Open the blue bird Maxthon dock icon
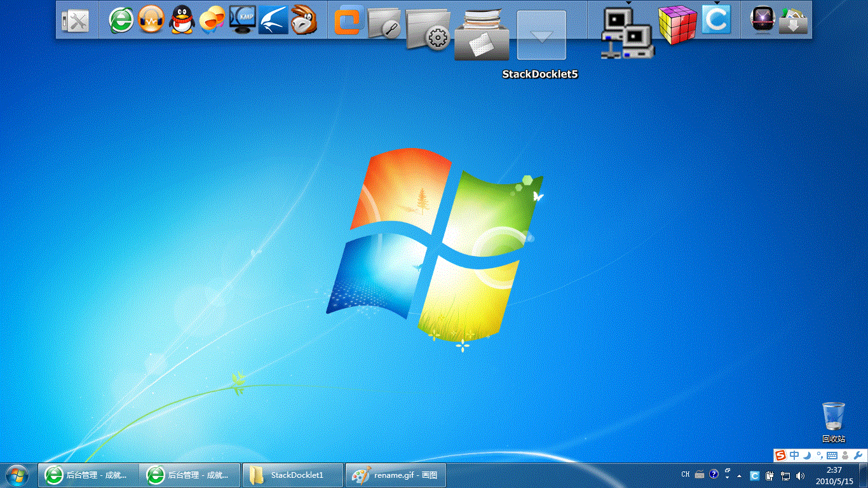The width and height of the screenshot is (868, 488). 273,20
